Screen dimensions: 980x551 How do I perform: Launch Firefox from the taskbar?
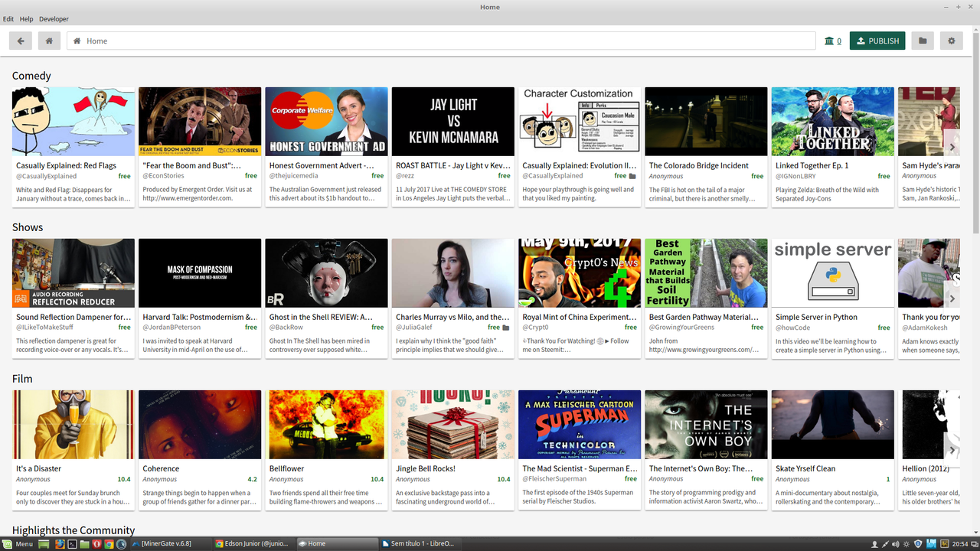tap(60, 543)
